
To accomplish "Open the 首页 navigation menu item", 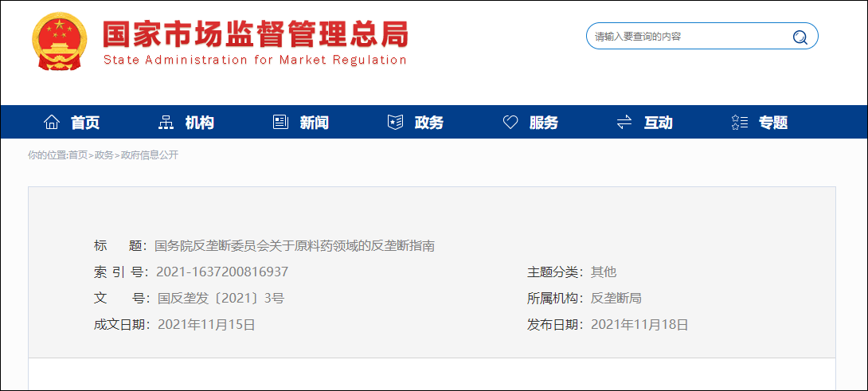I will click(x=85, y=123).
